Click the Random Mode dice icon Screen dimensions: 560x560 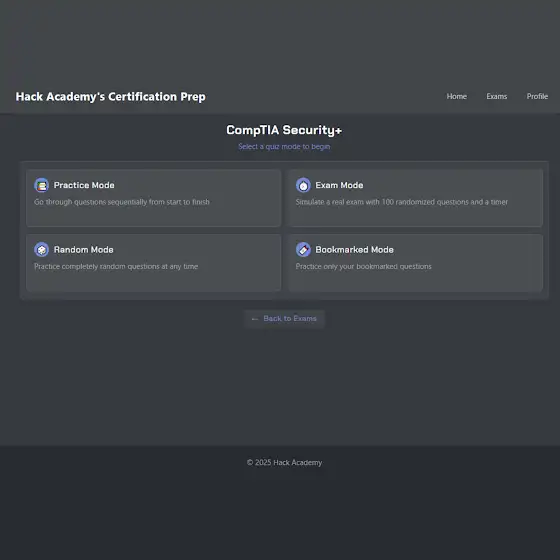pos(41,250)
